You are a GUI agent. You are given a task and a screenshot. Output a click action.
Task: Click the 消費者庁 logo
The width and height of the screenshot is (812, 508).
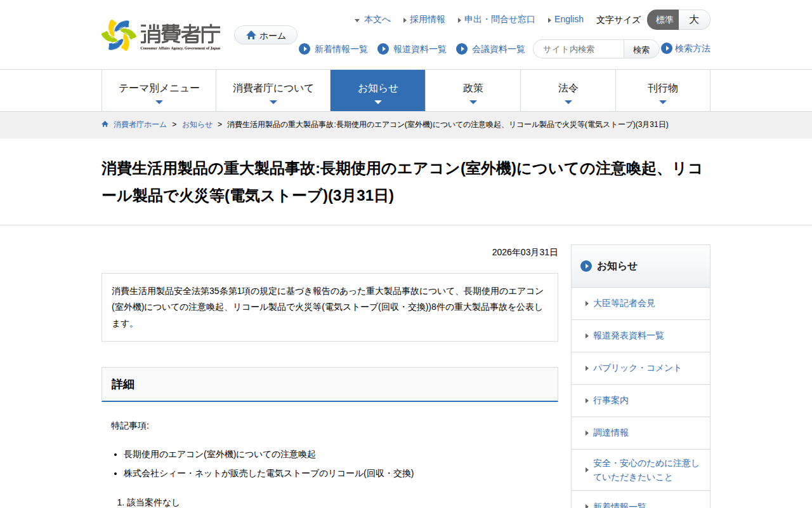pos(161,35)
